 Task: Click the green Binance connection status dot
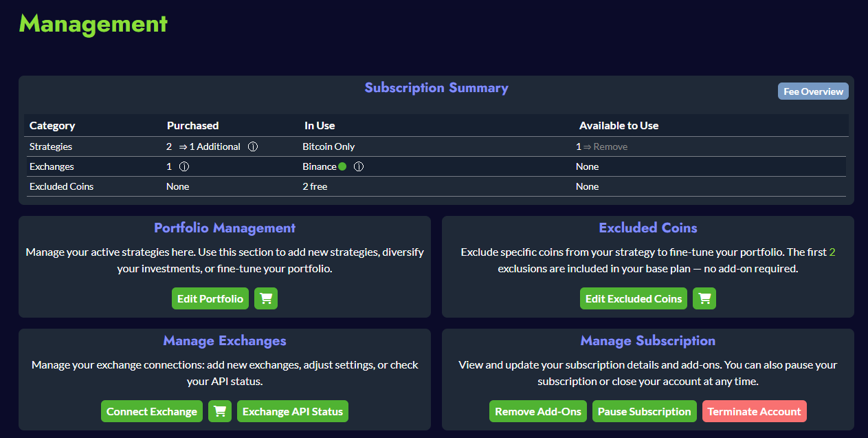pos(342,166)
